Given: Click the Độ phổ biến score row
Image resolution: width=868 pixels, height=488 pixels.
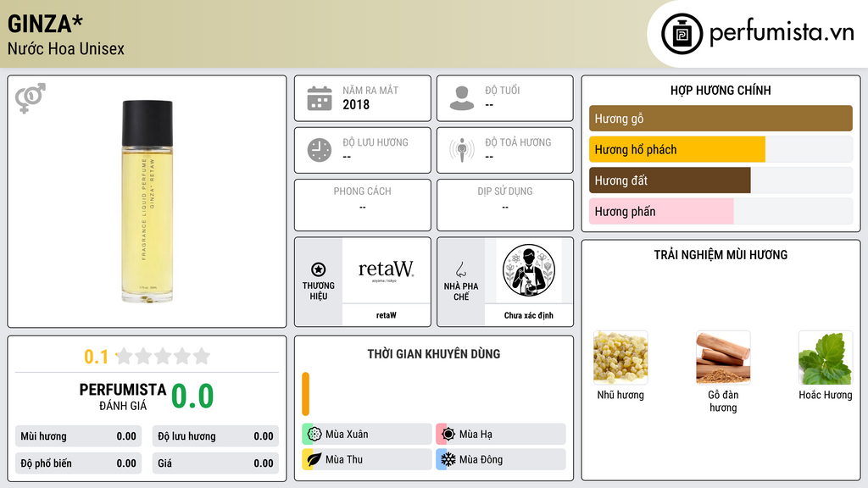Looking at the screenshot, I should [x=79, y=463].
